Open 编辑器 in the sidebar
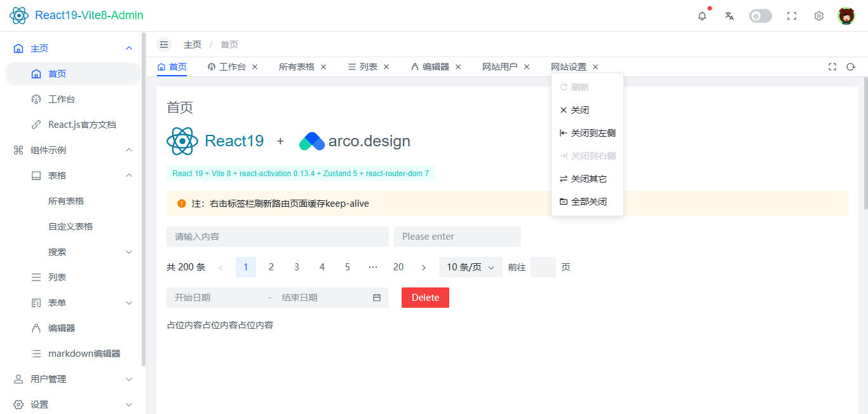 tap(73, 328)
